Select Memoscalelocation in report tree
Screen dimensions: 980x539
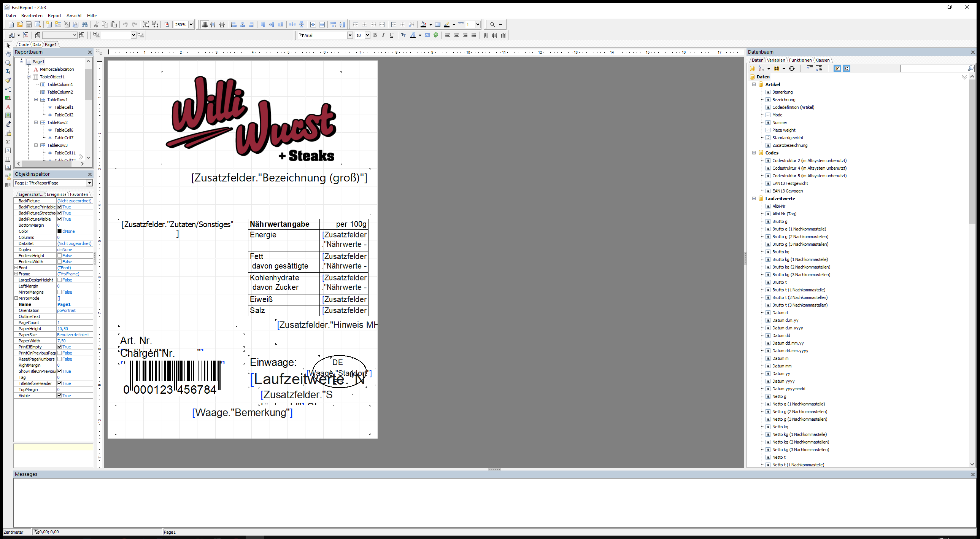[57, 69]
